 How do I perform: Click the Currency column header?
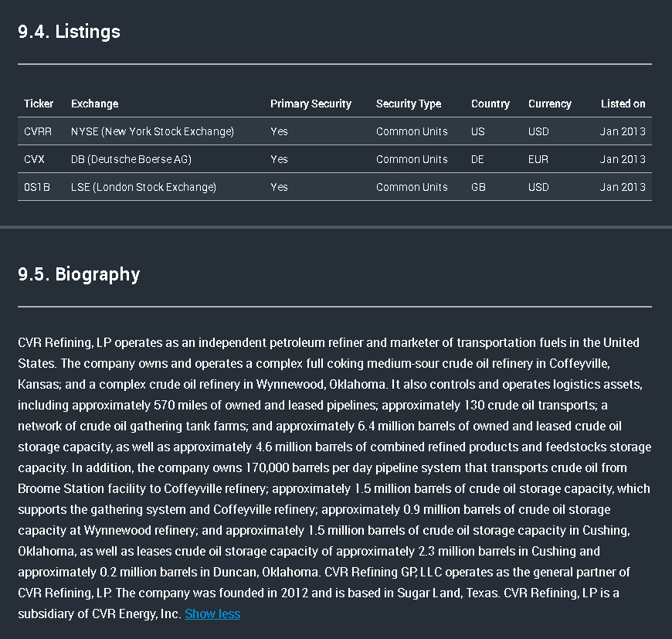click(x=550, y=104)
